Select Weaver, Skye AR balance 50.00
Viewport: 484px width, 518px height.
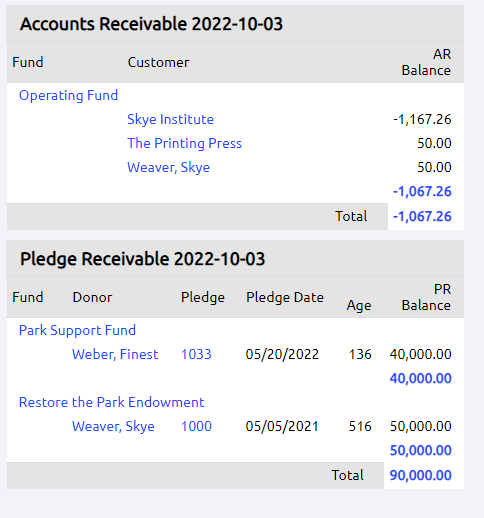[x=434, y=168]
